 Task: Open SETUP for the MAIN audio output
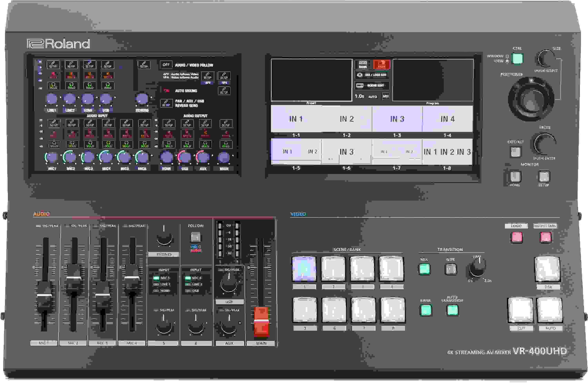coord(226,123)
